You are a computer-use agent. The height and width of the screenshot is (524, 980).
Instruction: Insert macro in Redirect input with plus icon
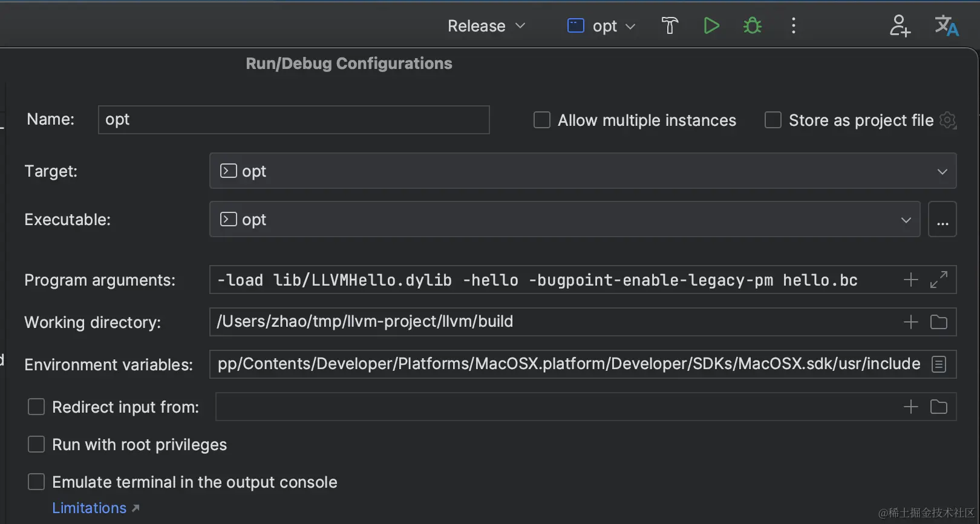coord(910,407)
